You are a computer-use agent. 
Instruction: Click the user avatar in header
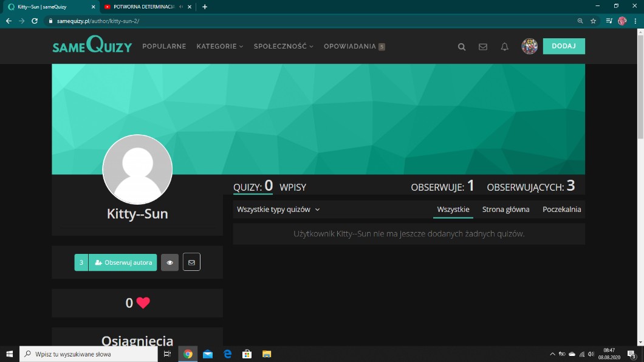(x=529, y=46)
